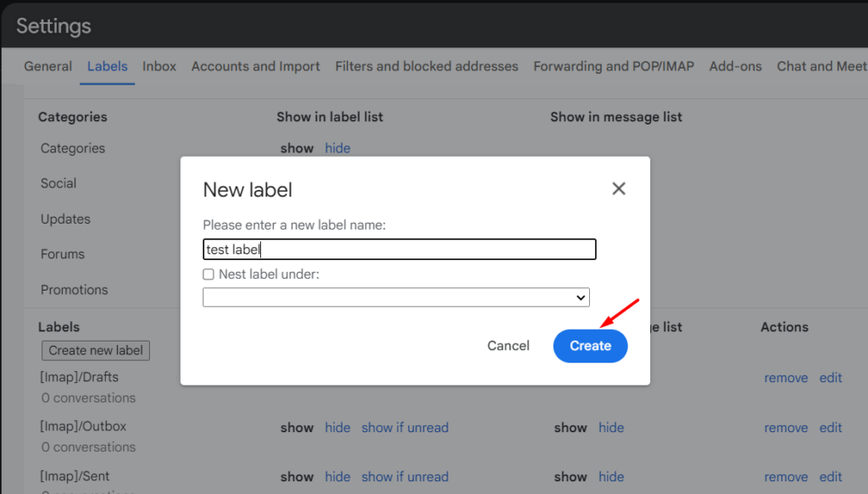Tick the Nest label under checkbox
Screen dimensions: 868x494
[209, 275]
